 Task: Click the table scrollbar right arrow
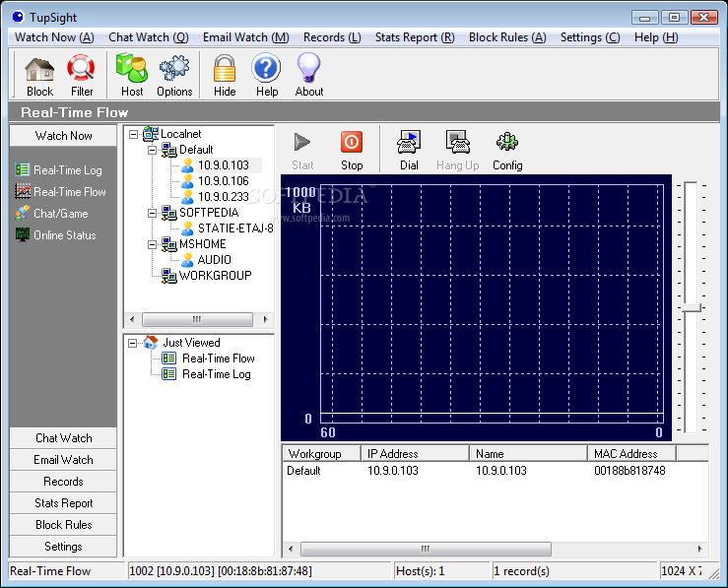coord(699,549)
